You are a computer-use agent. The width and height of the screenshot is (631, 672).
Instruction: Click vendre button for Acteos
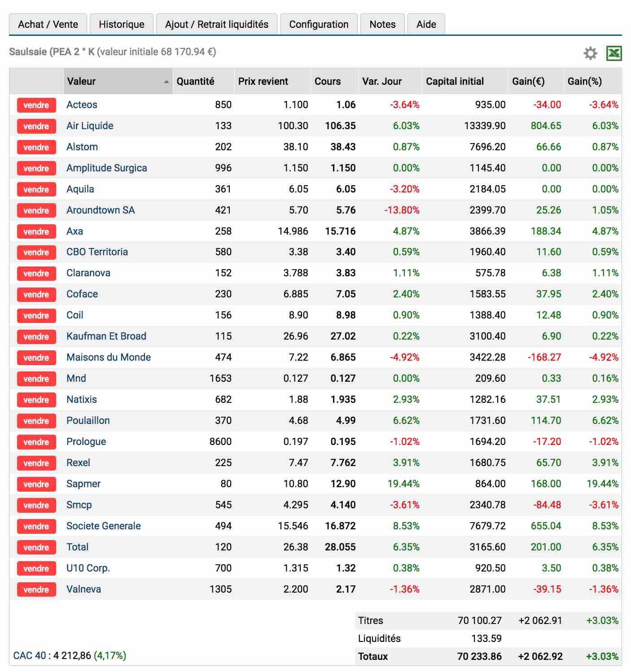(36, 105)
